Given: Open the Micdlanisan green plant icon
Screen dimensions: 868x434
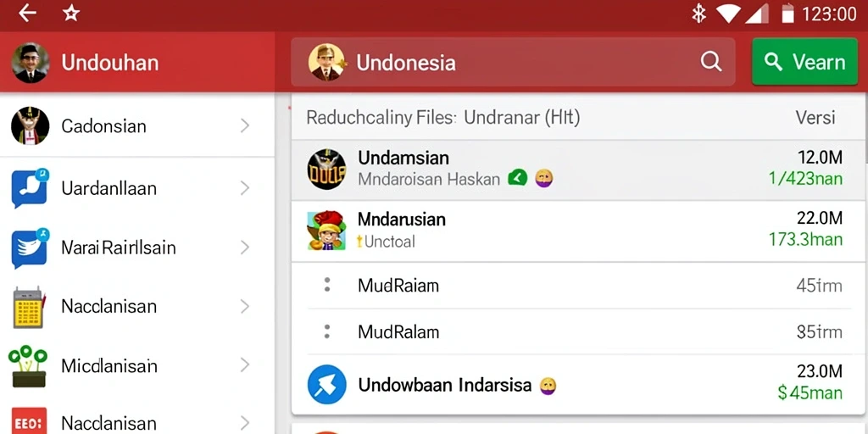Looking at the screenshot, I should point(28,366).
